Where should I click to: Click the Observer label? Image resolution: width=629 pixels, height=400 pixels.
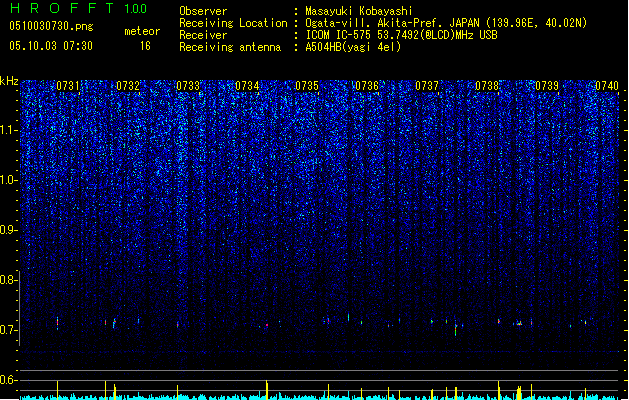tap(203, 11)
